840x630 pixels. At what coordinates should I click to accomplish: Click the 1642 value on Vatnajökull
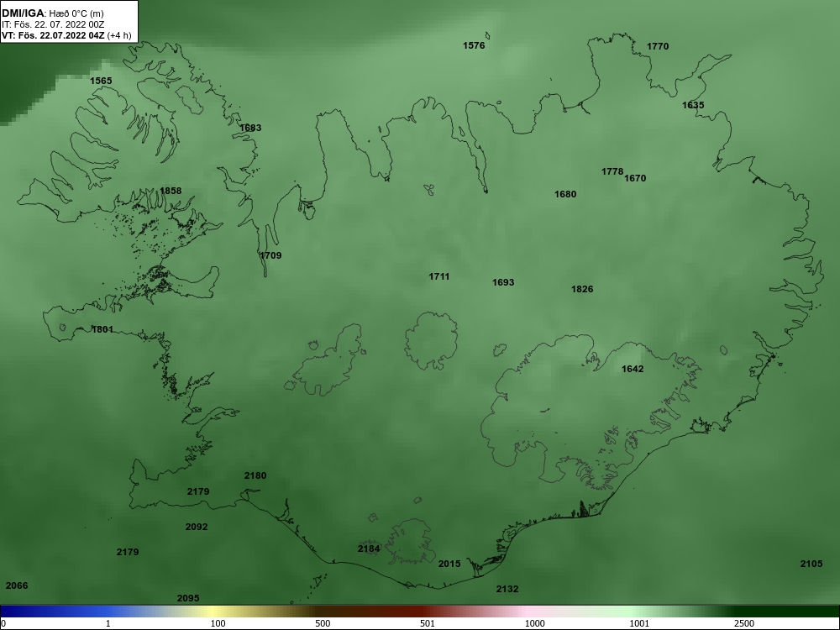pos(633,369)
